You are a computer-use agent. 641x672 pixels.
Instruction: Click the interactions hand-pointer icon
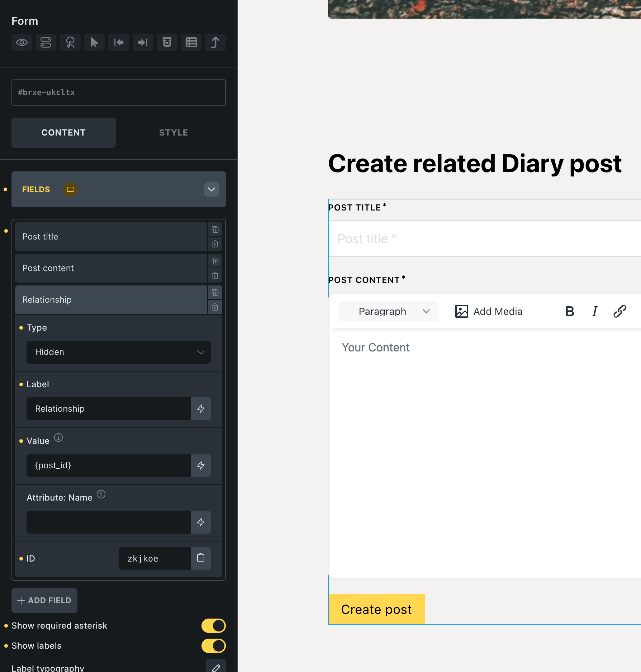[x=70, y=42]
